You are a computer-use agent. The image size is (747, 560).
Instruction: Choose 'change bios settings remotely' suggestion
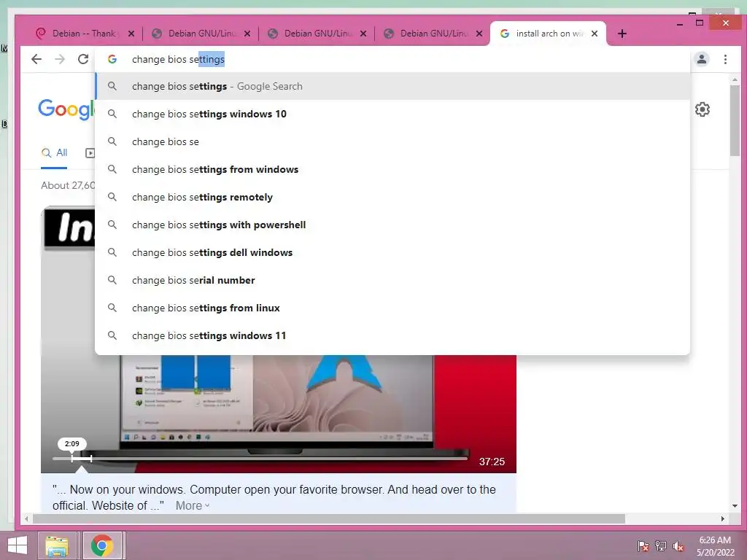coord(392,197)
